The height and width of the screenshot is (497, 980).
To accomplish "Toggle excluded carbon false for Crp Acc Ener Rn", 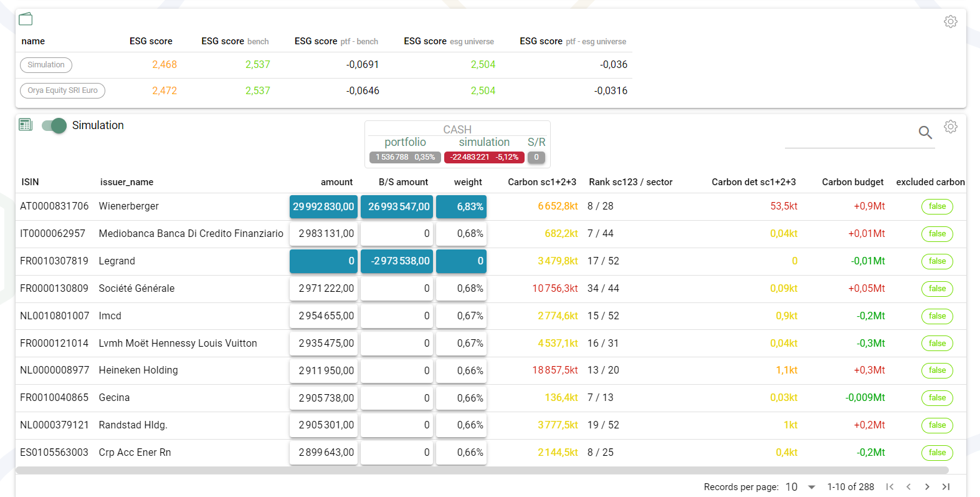I will pyautogui.click(x=937, y=453).
